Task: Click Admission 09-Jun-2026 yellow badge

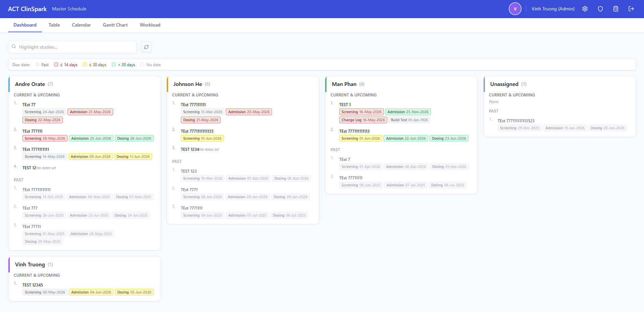Action: tap(91, 157)
